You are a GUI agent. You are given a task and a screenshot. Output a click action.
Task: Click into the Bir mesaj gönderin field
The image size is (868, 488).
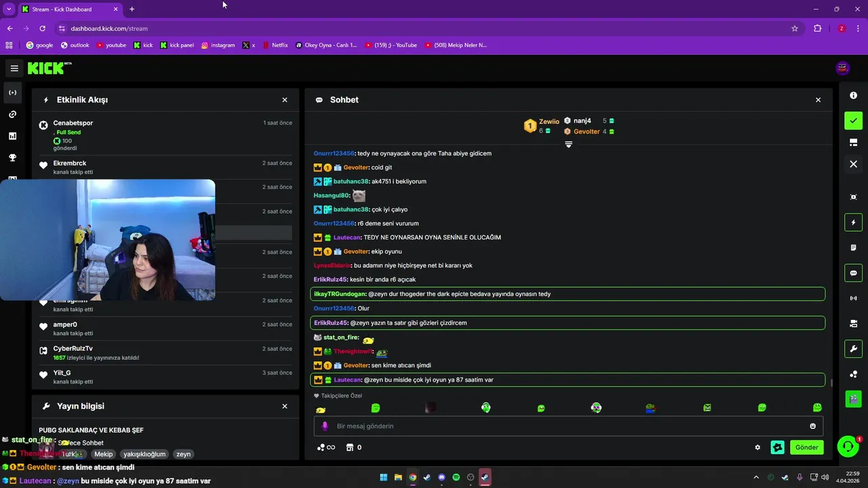point(568,426)
